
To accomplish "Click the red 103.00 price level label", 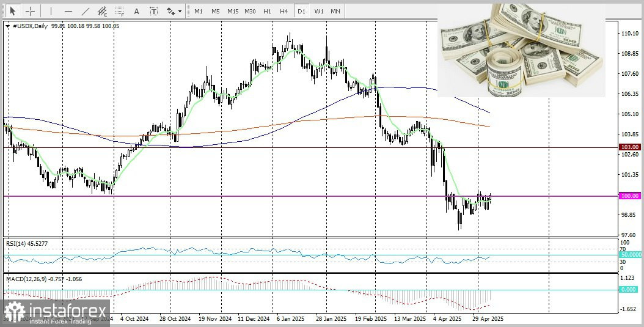I will click(629, 147).
